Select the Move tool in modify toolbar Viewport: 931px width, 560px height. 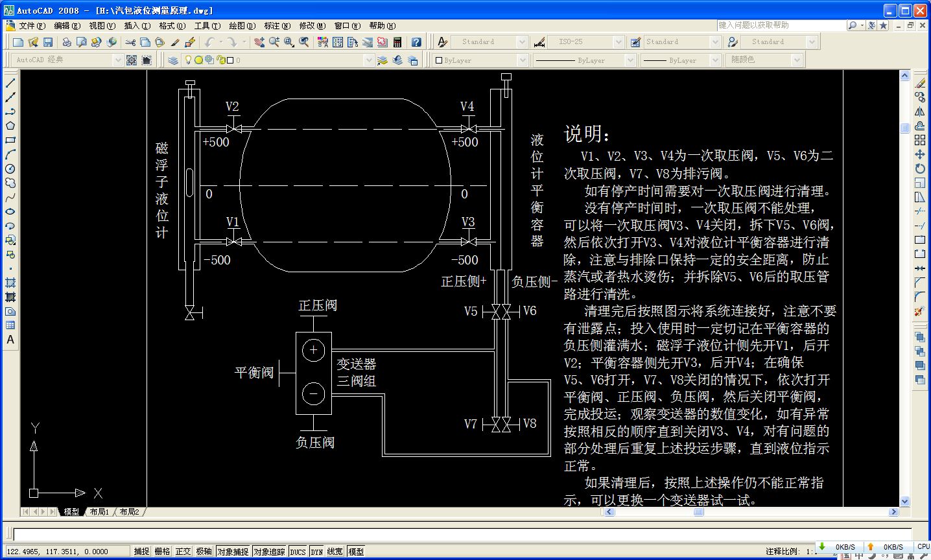[919, 154]
